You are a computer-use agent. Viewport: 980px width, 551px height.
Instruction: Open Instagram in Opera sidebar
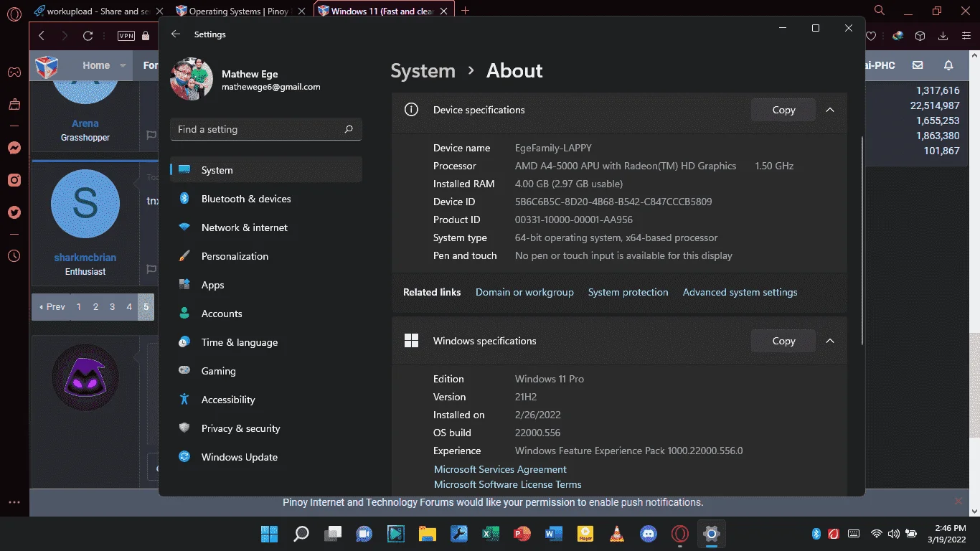pyautogui.click(x=14, y=180)
